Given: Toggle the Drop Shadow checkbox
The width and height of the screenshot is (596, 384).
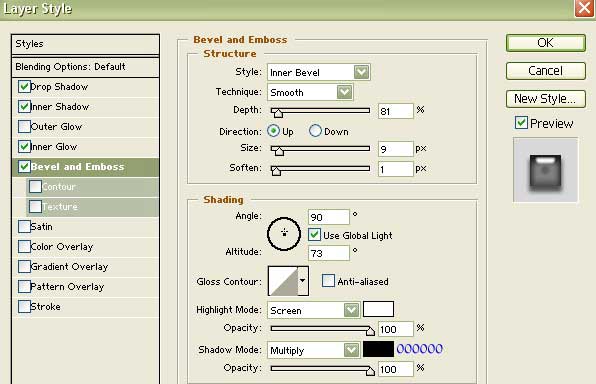Looking at the screenshot, I should tap(24, 87).
